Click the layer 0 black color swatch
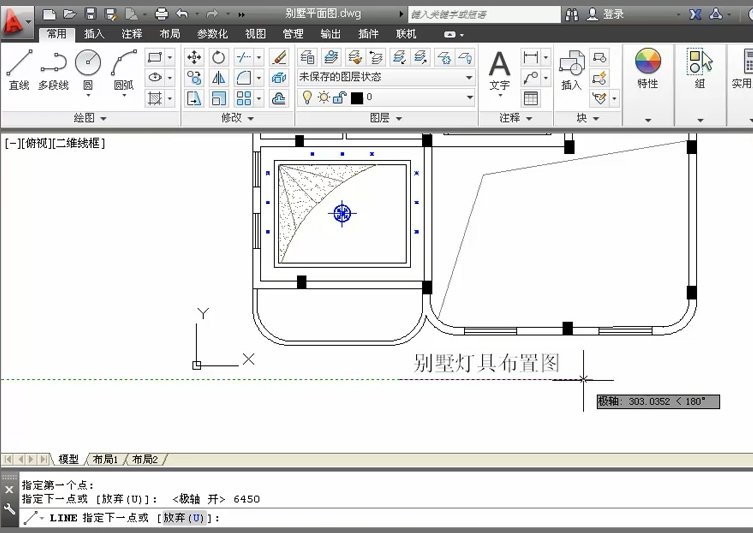Screen dimensions: 753x533 coord(357,98)
